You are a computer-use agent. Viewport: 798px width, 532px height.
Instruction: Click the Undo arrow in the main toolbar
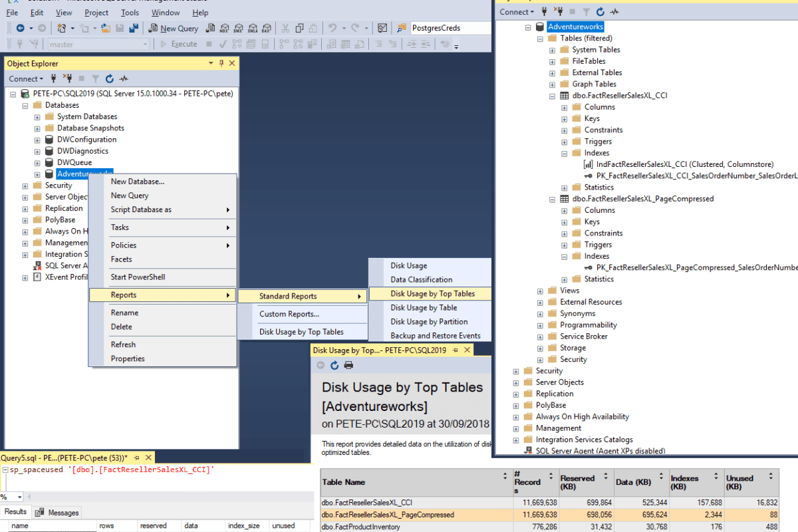[332, 28]
